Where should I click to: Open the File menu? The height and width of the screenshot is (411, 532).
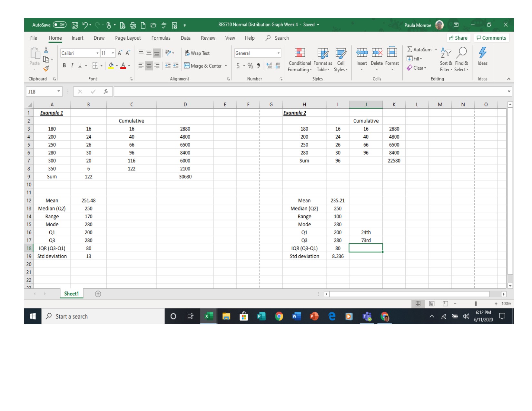pyautogui.click(x=34, y=38)
